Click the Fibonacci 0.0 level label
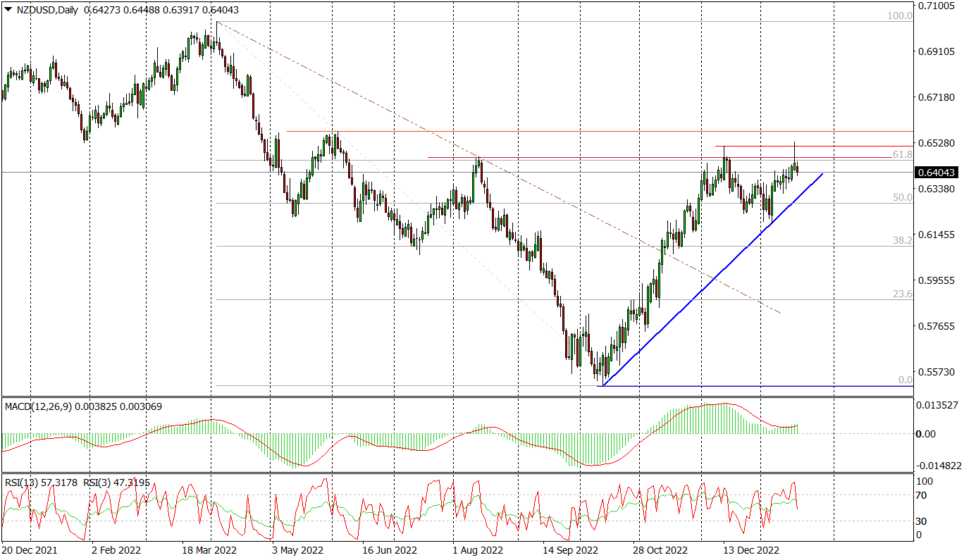This screenshot has width=964, height=560. pyautogui.click(x=906, y=380)
